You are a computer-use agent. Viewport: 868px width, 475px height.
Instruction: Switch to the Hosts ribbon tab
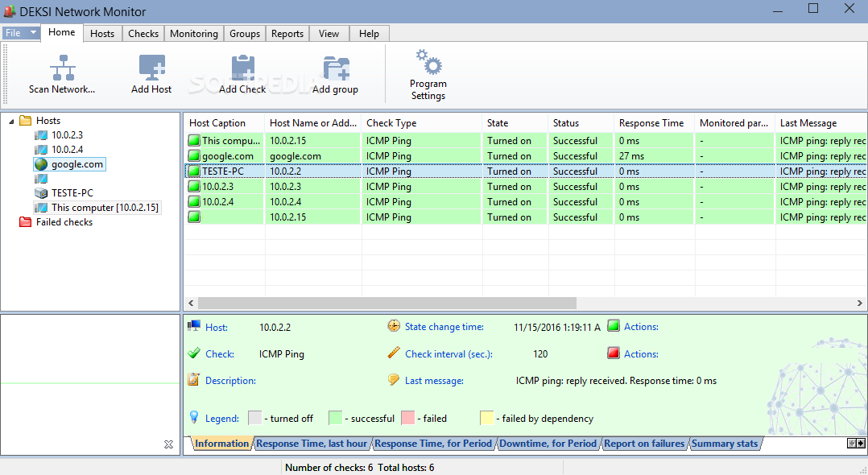pyautogui.click(x=102, y=34)
